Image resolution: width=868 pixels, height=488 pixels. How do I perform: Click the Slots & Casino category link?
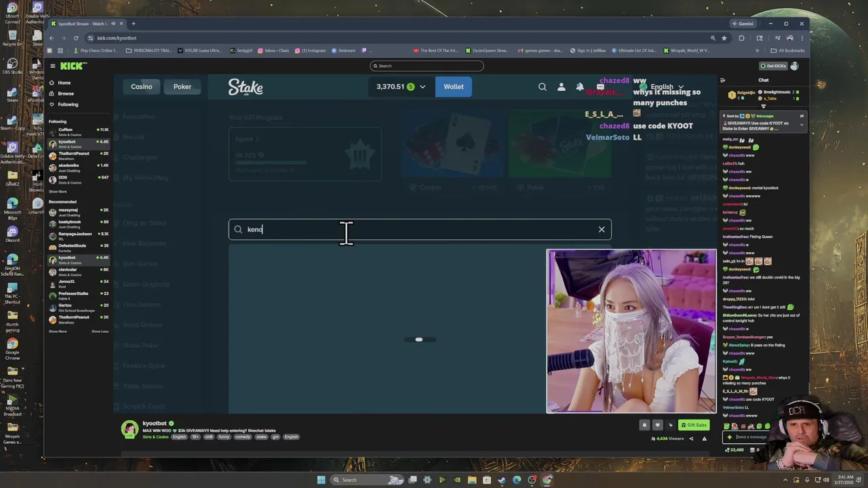tap(156, 437)
